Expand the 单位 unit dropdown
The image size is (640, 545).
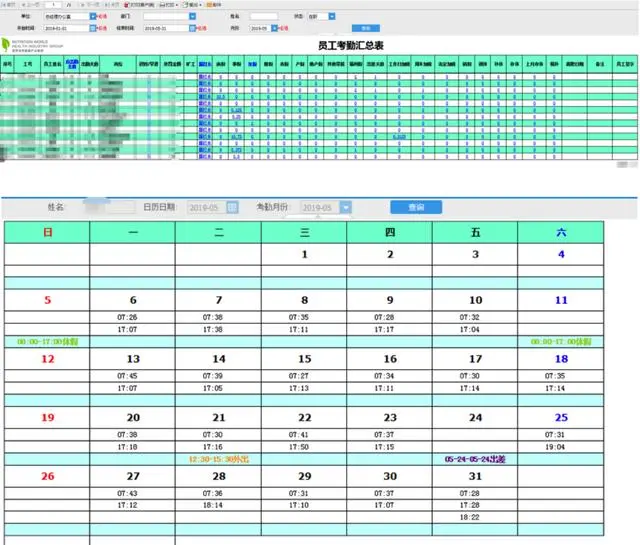click(93, 16)
